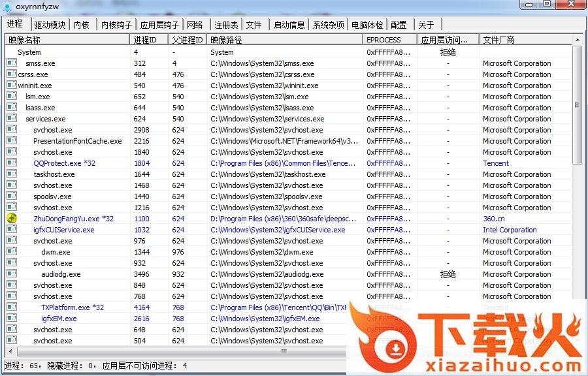Image resolution: width=588 pixels, height=376 pixels.
Task: Click the icon of svchost.exe with PID 976
Action: click(12, 240)
